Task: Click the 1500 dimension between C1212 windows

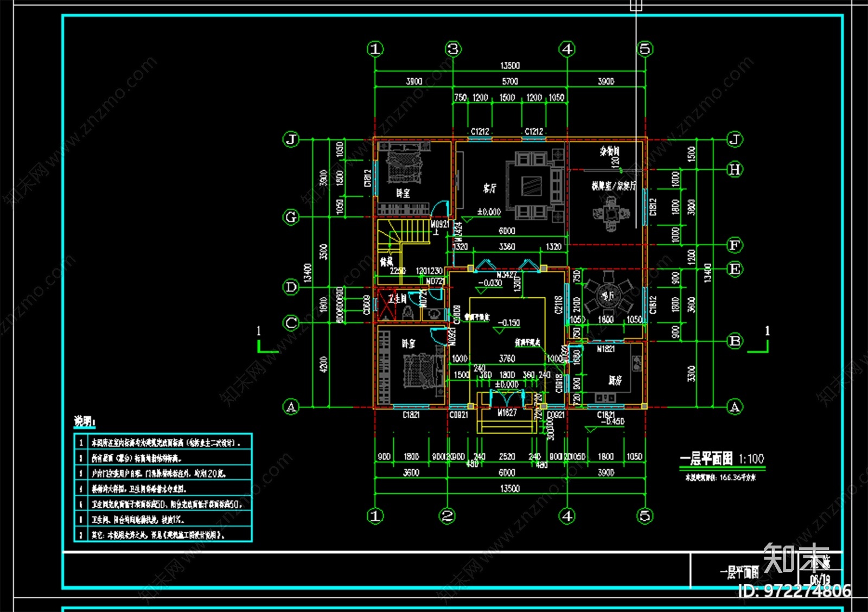Action: coord(507,98)
